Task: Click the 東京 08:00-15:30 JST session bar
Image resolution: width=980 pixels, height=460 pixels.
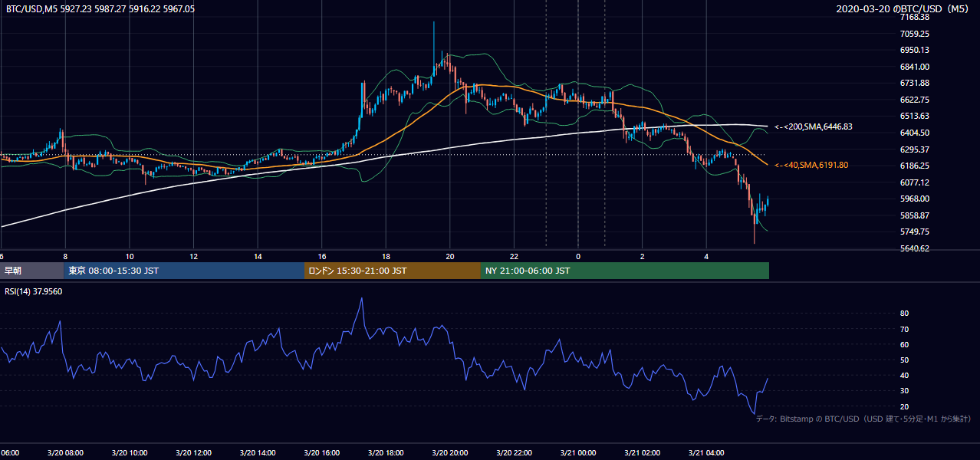Action: point(185,271)
